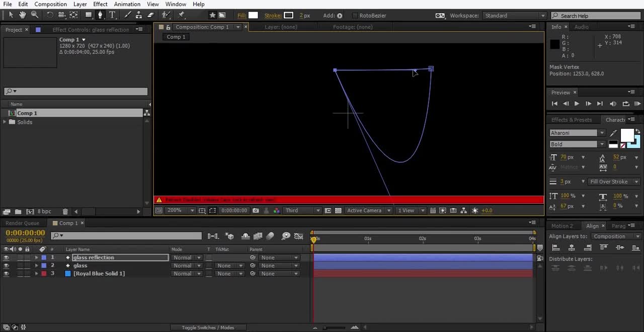Screen dimensions: 644x332
Task: Select the Unified Camera tool
Action: point(62,15)
